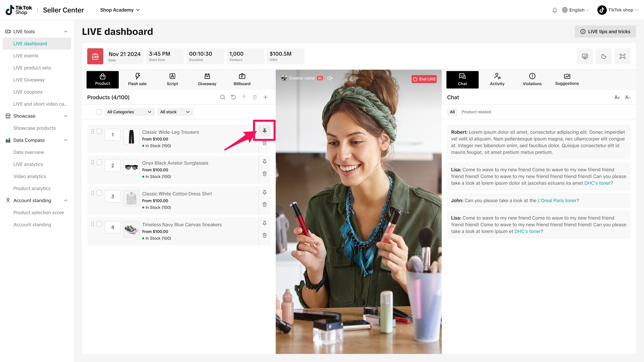Screen dimensions: 644x362
Task: Switch to the Flash sale tab
Action: 137,80
